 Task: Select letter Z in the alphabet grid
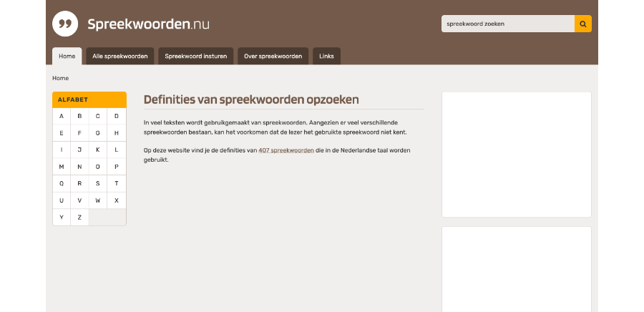point(79,217)
